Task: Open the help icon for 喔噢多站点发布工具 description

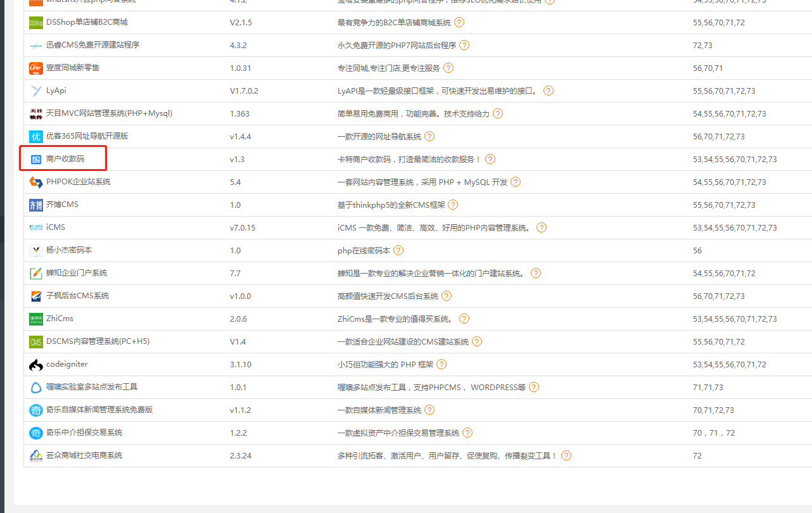Action: coord(534,387)
